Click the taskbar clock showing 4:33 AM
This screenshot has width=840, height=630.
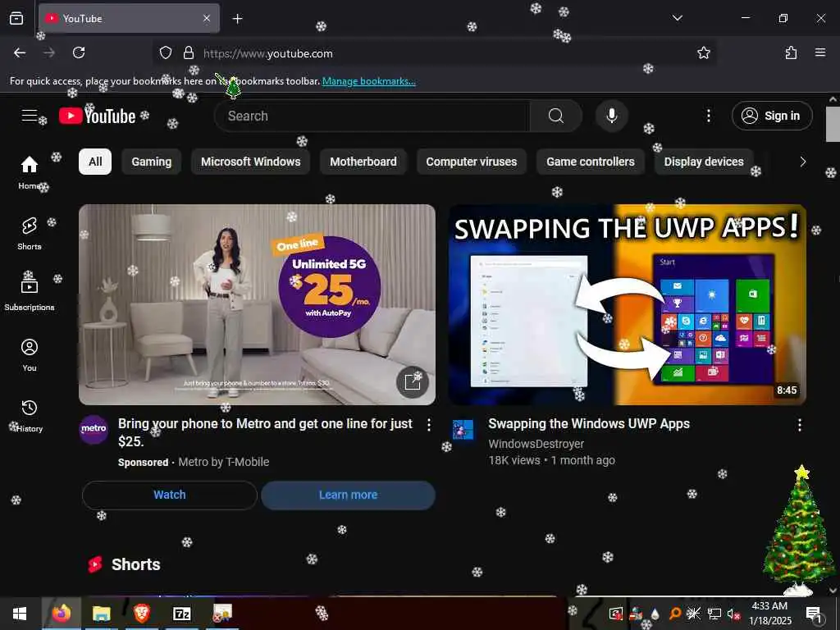769,614
